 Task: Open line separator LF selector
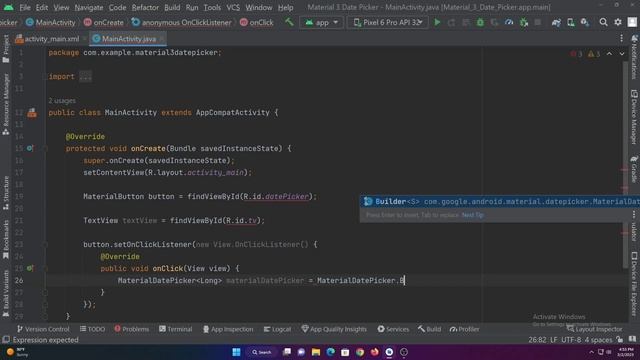tap(553, 340)
